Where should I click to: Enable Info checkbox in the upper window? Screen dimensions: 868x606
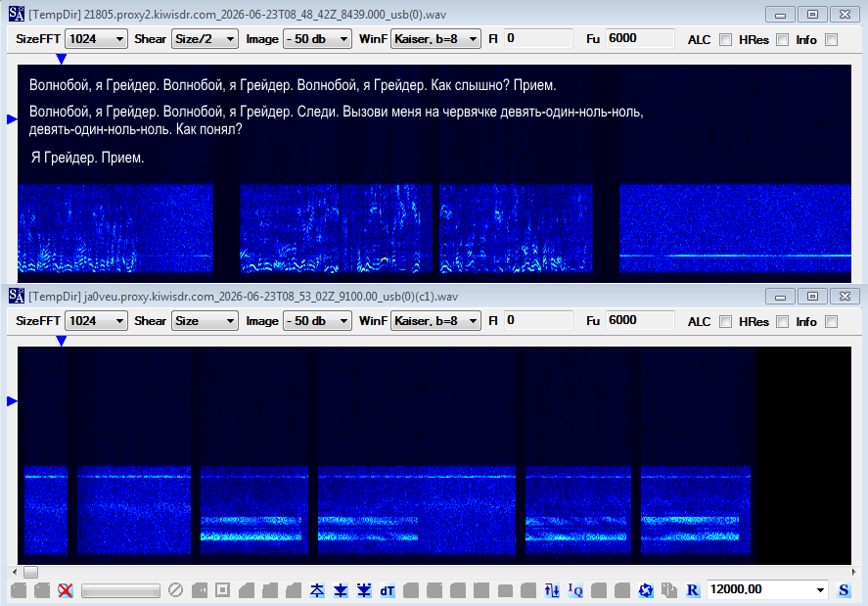click(831, 40)
